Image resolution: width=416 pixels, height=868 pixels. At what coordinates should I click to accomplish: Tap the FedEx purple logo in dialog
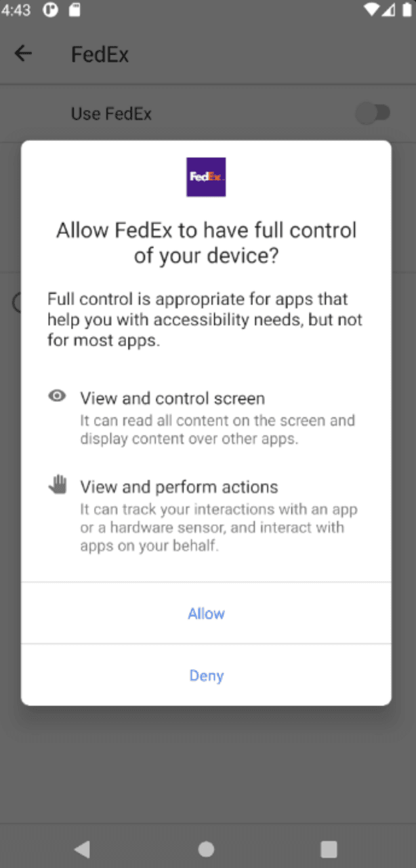(x=206, y=177)
